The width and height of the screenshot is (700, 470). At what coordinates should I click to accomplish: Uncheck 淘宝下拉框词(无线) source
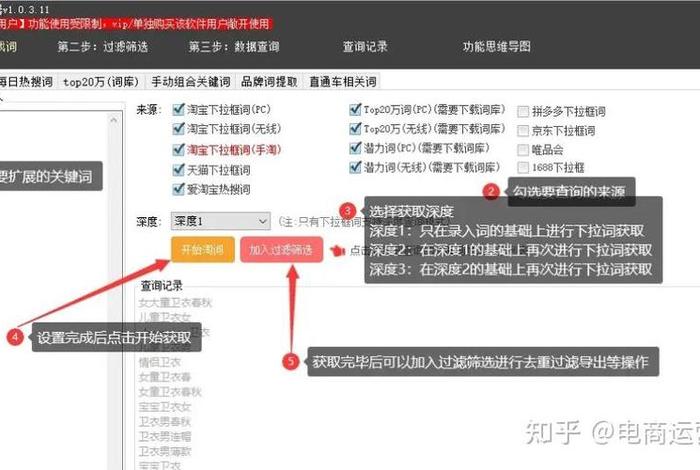click(x=178, y=129)
